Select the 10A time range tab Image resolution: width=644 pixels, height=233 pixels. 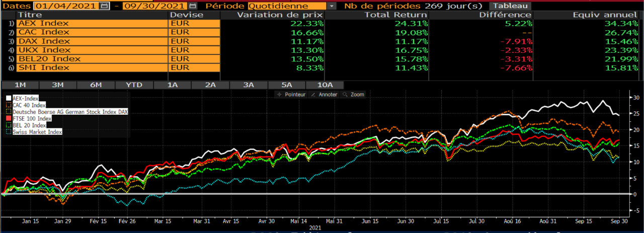click(325, 85)
